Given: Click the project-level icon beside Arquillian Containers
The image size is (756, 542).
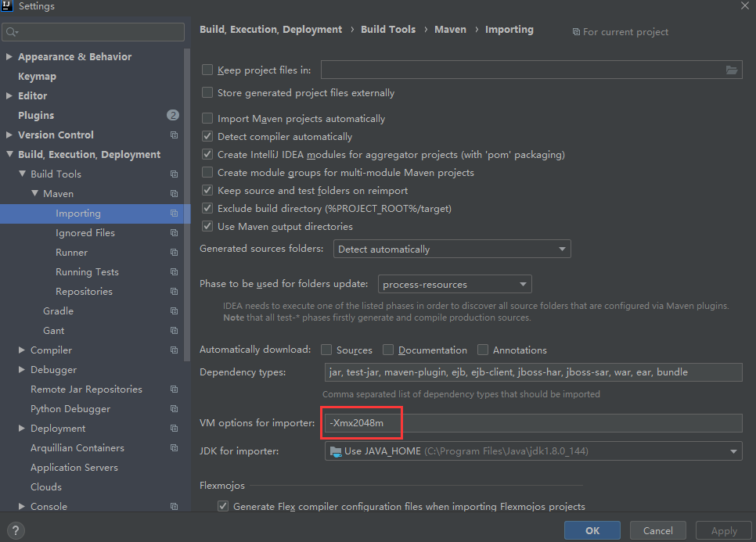Looking at the screenshot, I should [x=174, y=448].
